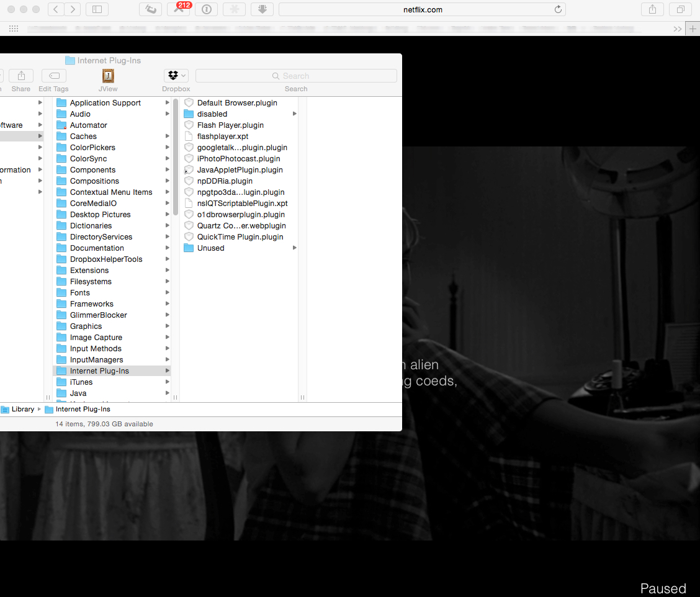Select JavaAppletPlugin.plugin alias icon

189,169
